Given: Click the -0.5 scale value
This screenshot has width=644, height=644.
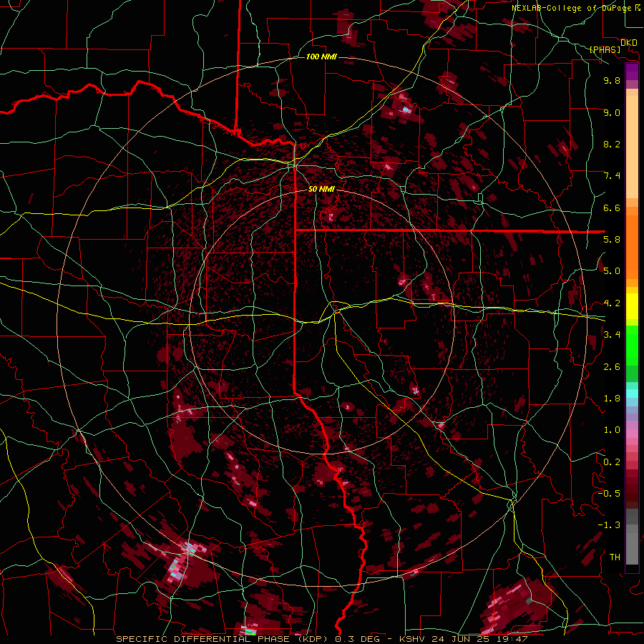Looking at the screenshot, I should 609,493.
